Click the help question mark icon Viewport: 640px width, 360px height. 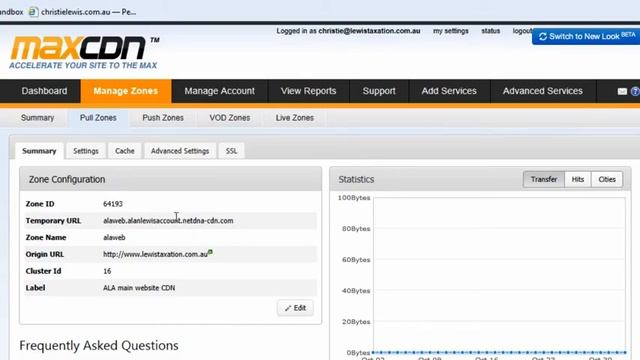635,91
